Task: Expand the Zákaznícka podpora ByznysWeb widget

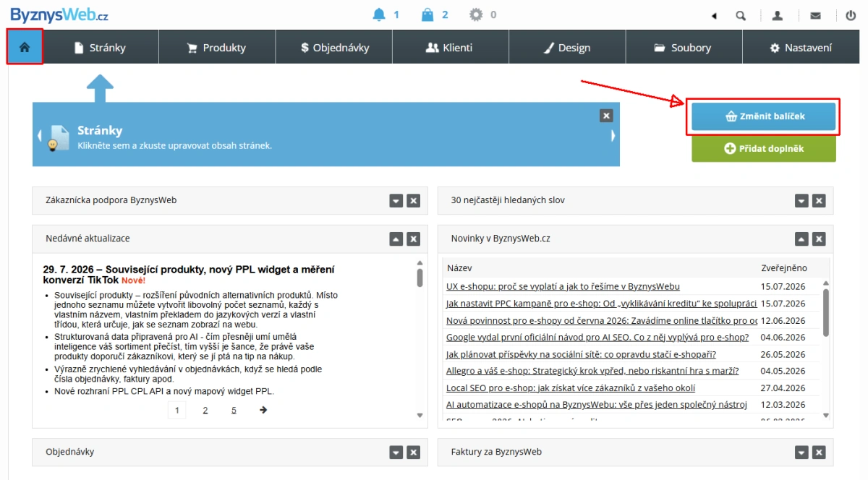Action: coord(396,200)
